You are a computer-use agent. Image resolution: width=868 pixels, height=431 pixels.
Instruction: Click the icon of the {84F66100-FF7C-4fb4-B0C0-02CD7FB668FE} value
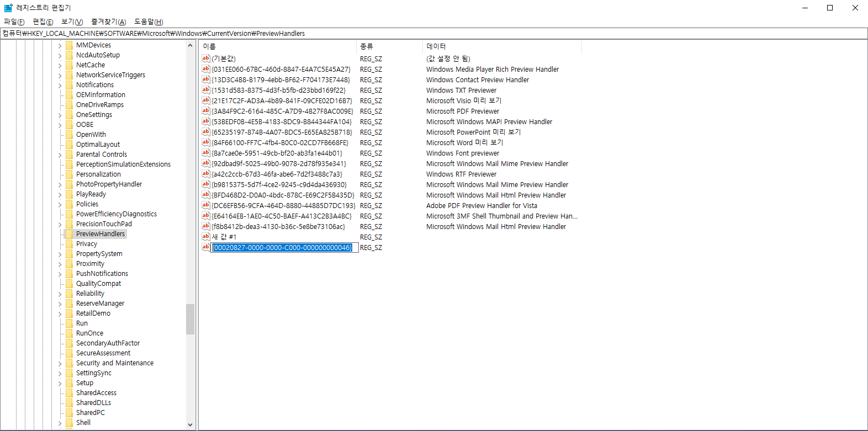(x=206, y=142)
